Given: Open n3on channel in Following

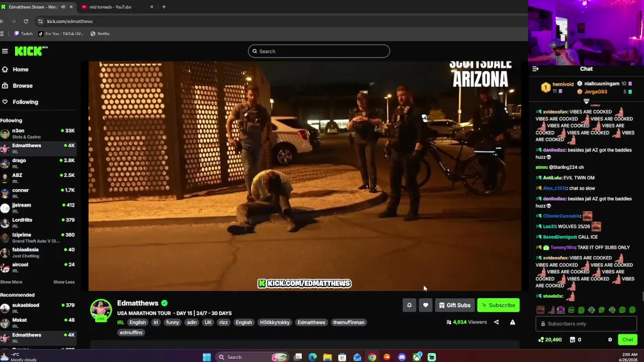Looking at the screenshot, I should 38,133.
